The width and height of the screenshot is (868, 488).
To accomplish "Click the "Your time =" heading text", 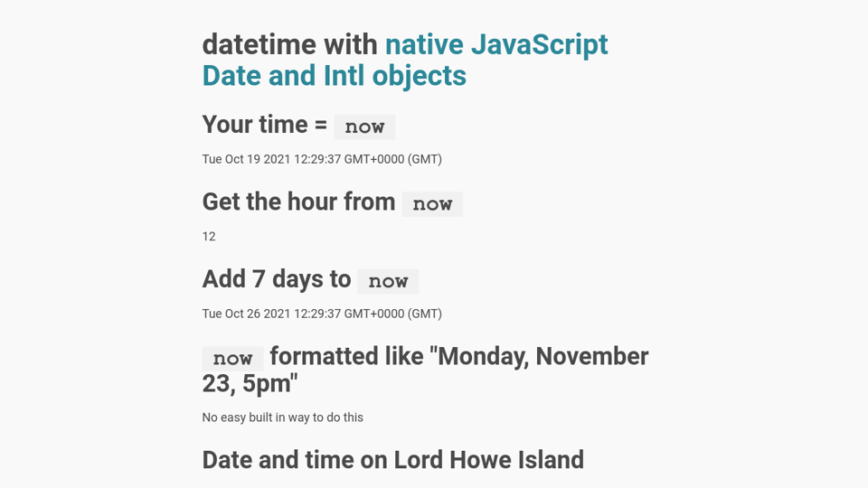I will pyautogui.click(x=264, y=125).
